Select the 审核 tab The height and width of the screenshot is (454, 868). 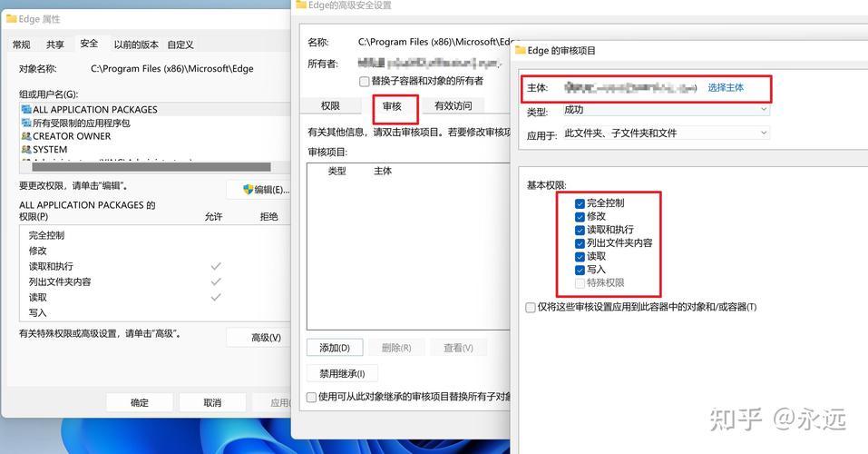pos(392,106)
